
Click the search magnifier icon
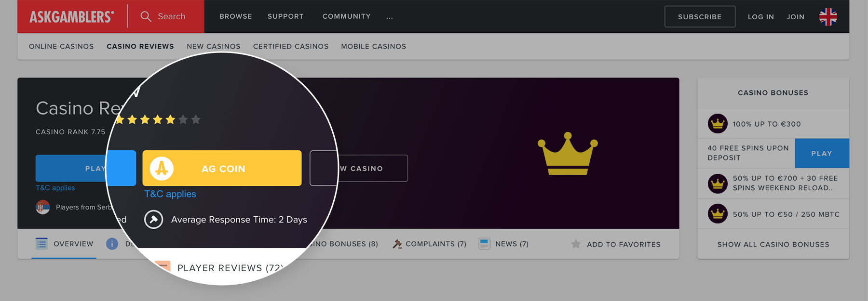[x=146, y=16]
